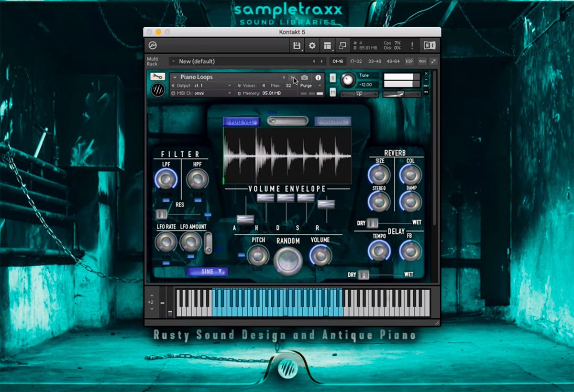Select the 17-32 rack page tab
Image resolution: width=574 pixels, height=392 pixels.
tap(356, 61)
